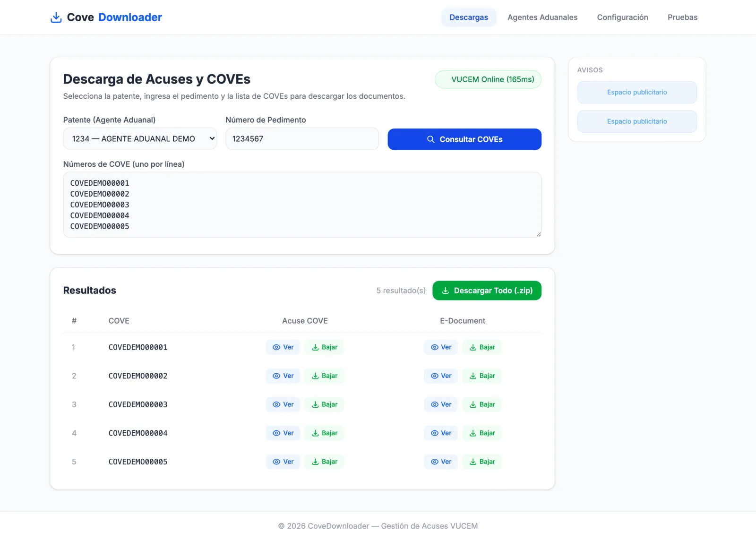
Task: View E-Document for COVEDEMO00001
Action: click(x=441, y=347)
